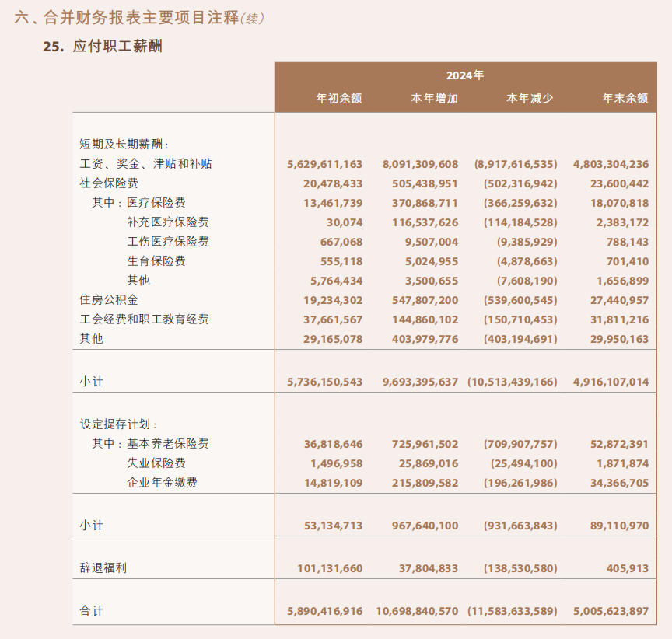672x639 pixels.
Task: Select value 788,143
Action: click(628, 242)
